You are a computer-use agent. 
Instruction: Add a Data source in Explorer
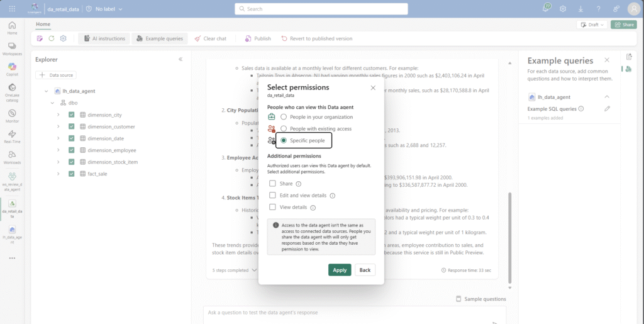pos(56,75)
